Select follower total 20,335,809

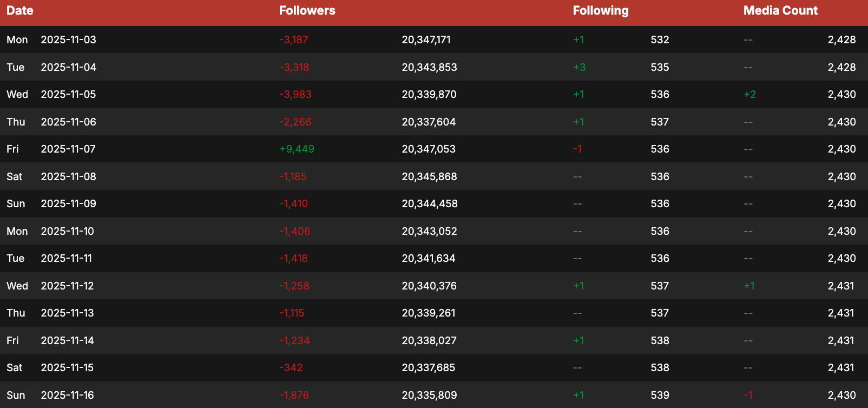click(429, 396)
